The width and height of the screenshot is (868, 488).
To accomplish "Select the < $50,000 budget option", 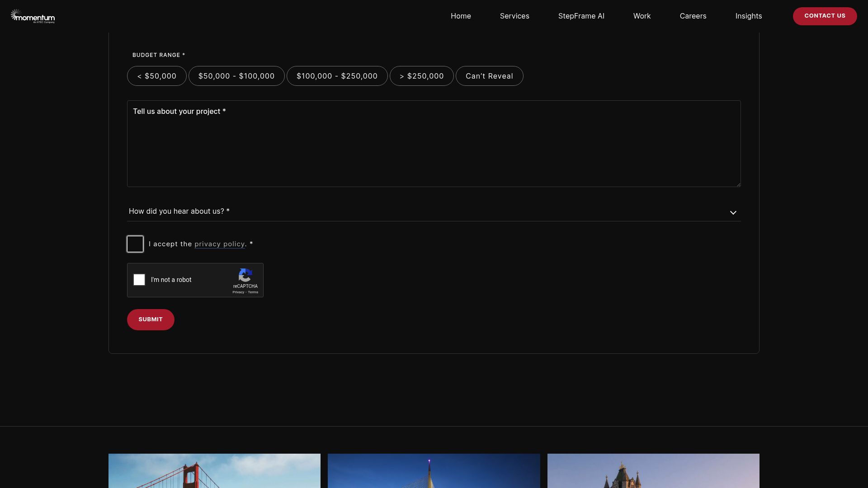I will (157, 76).
